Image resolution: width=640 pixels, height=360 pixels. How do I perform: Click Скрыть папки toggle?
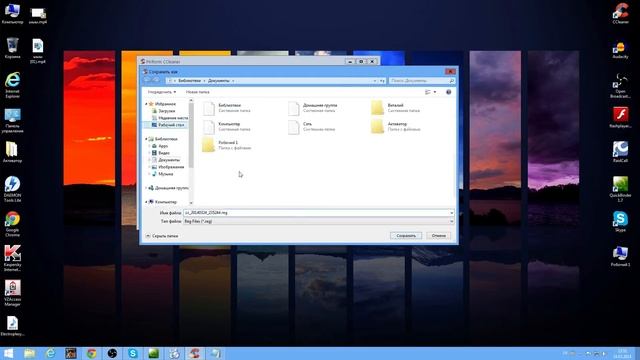click(162, 236)
